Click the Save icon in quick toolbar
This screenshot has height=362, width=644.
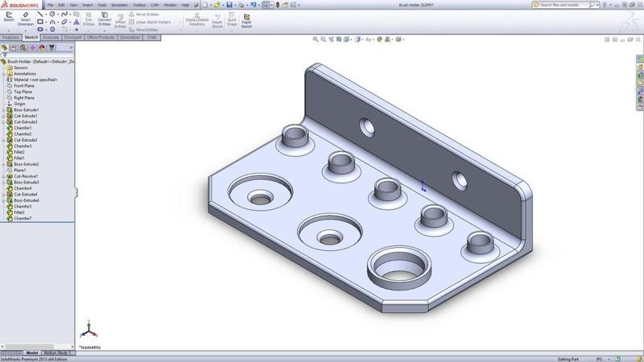tap(229, 5)
